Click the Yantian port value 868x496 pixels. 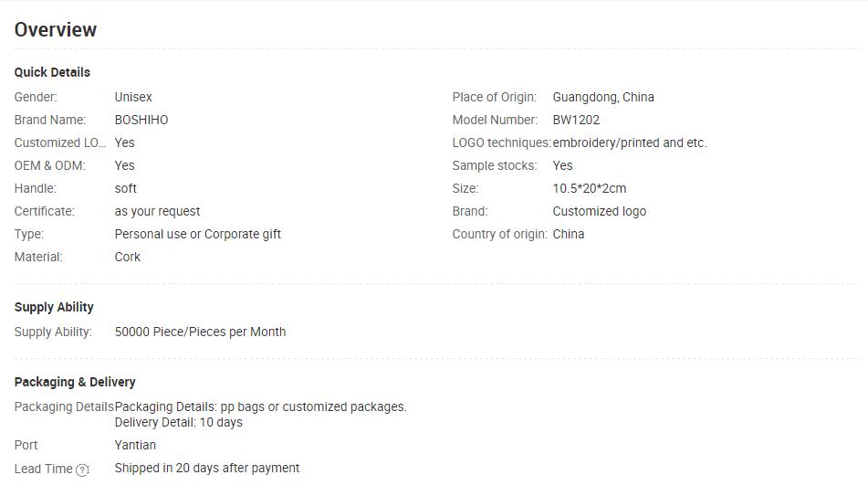click(x=135, y=446)
